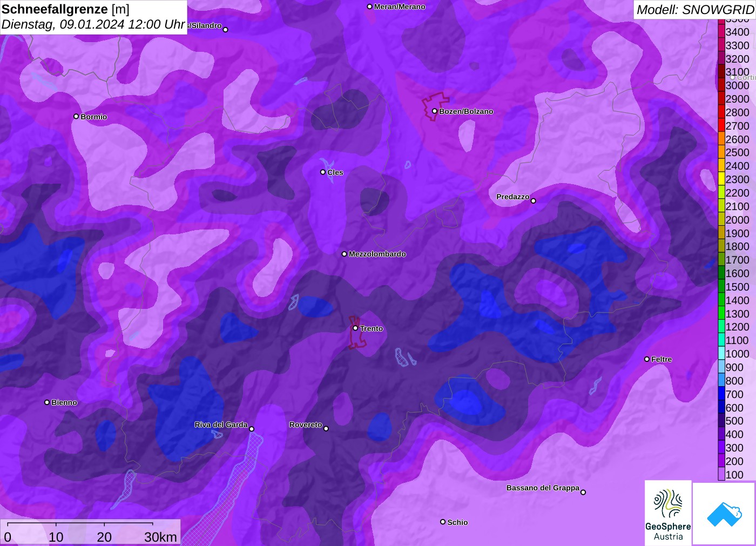Click the 30km scale bar label
This screenshot has width=756, height=546.
pos(160,537)
